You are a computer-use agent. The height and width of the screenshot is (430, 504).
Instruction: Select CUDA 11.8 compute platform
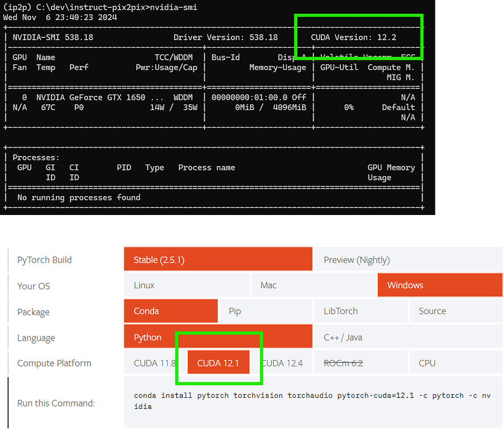pos(155,363)
